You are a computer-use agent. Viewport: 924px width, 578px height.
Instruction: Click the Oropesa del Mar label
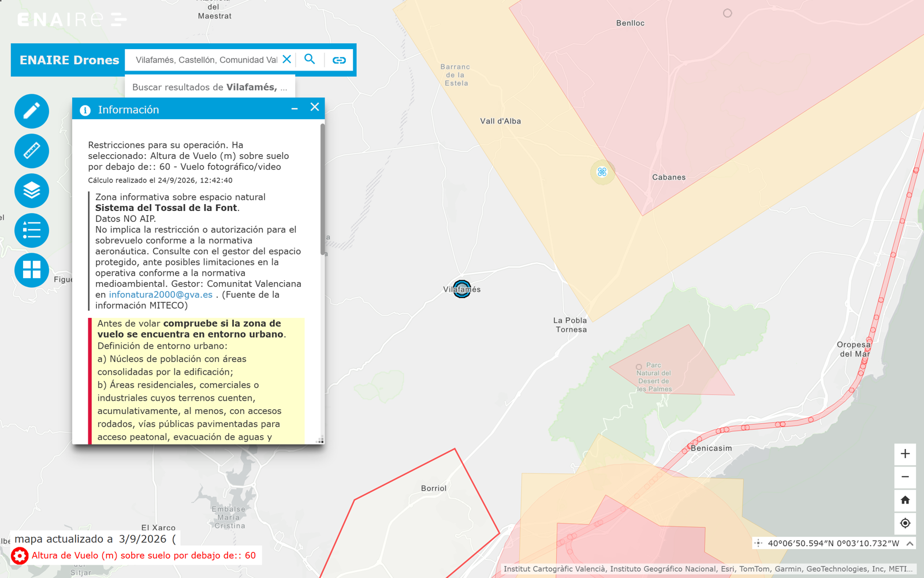[854, 349]
